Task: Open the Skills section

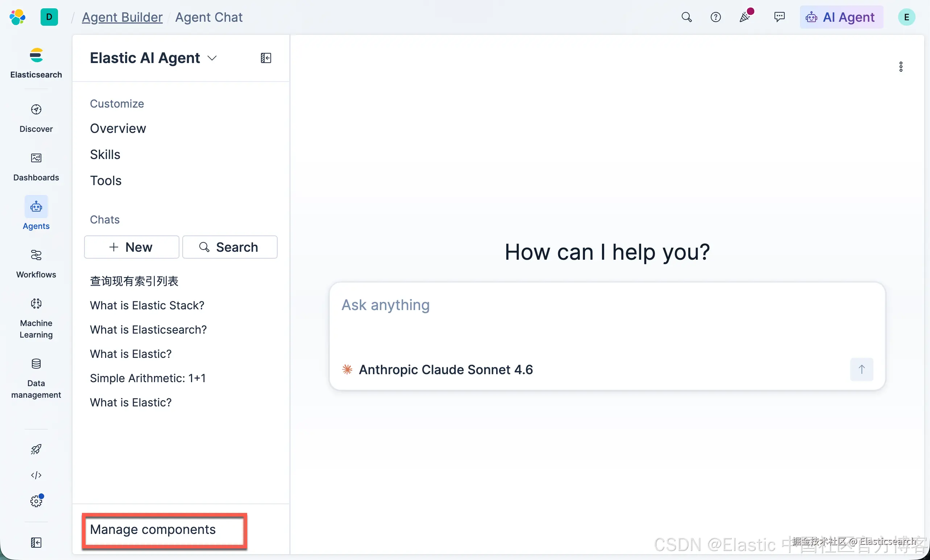Action: (105, 155)
